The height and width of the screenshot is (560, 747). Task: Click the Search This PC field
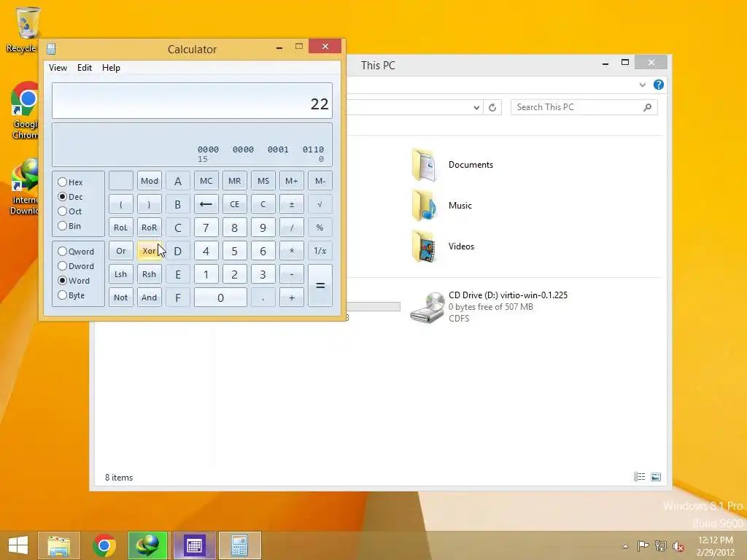tap(584, 107)
